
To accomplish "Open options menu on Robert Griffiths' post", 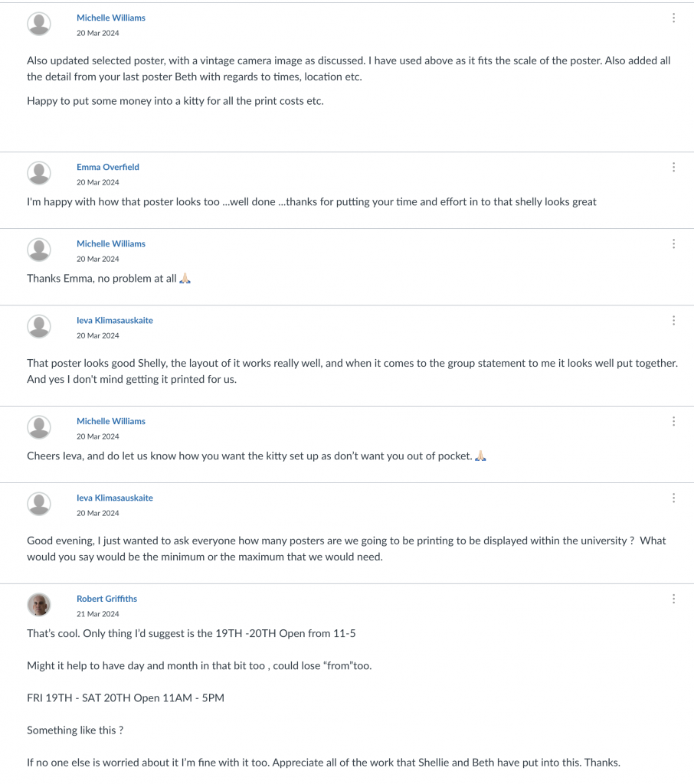I will point(673,599).
